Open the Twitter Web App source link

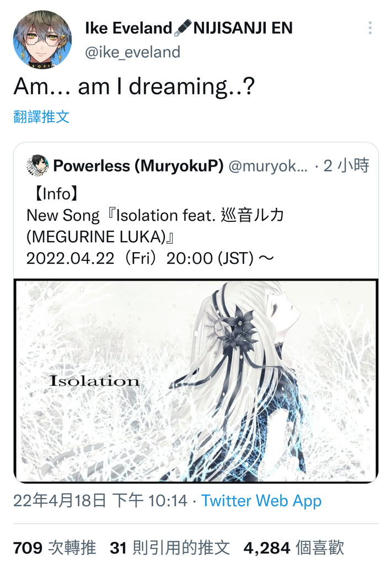pos(261,500)
